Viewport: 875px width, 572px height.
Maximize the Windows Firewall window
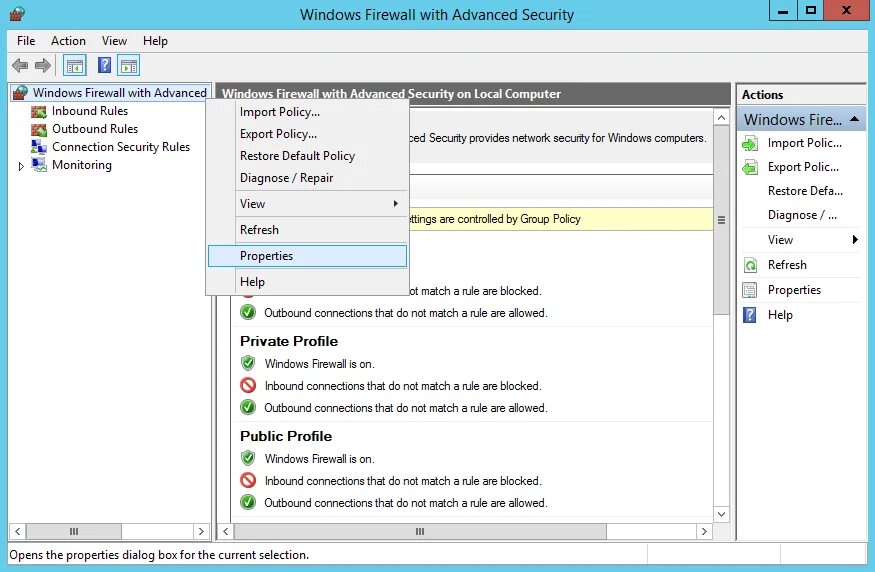[x=810, y=11]
